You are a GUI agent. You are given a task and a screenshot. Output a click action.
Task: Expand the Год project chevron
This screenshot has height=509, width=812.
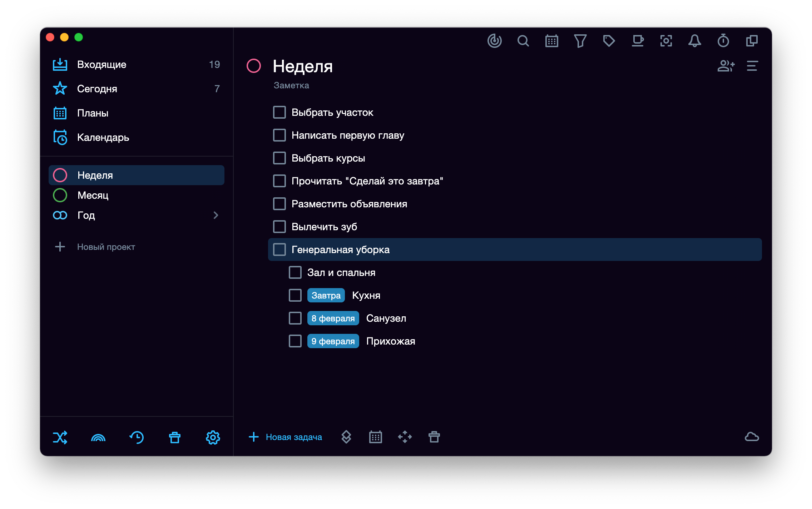[x=216, y=215]
